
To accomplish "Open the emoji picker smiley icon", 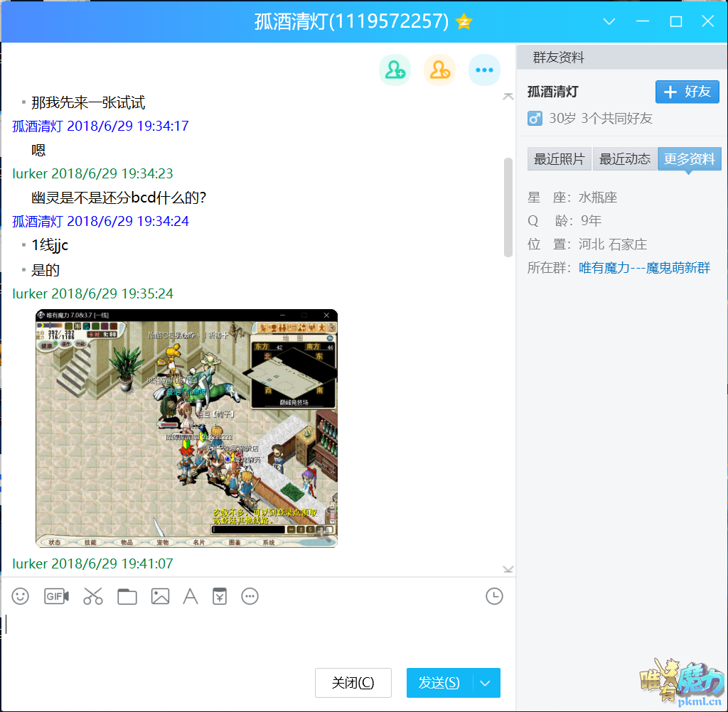I will 20,596.
